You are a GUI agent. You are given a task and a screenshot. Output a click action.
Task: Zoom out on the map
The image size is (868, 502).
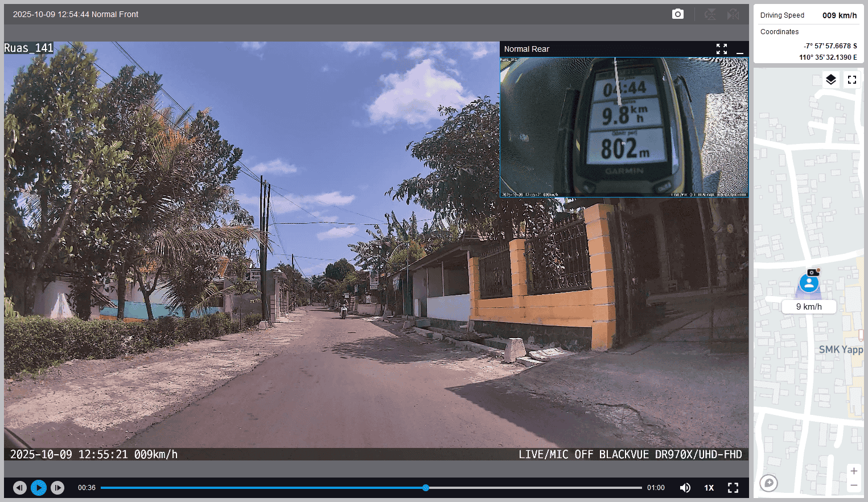click(853, 485)
